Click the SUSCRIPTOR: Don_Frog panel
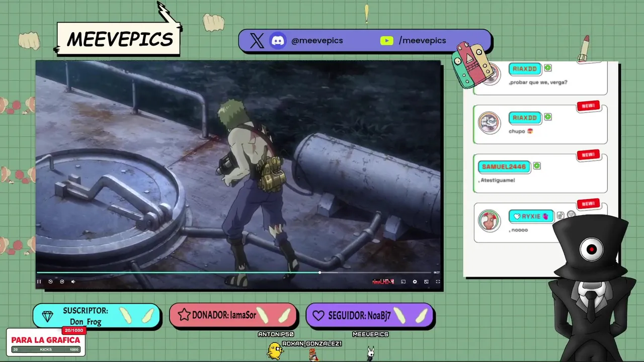 click(97, 316)
